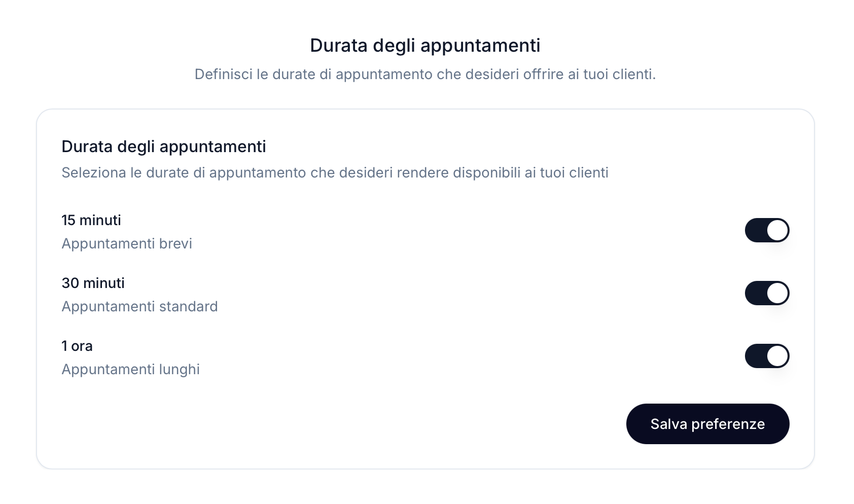The width and height of the screenshot is (854, 504).
Task: Click the Appuntamenti lunghi description text
Action: click(130, 369)
